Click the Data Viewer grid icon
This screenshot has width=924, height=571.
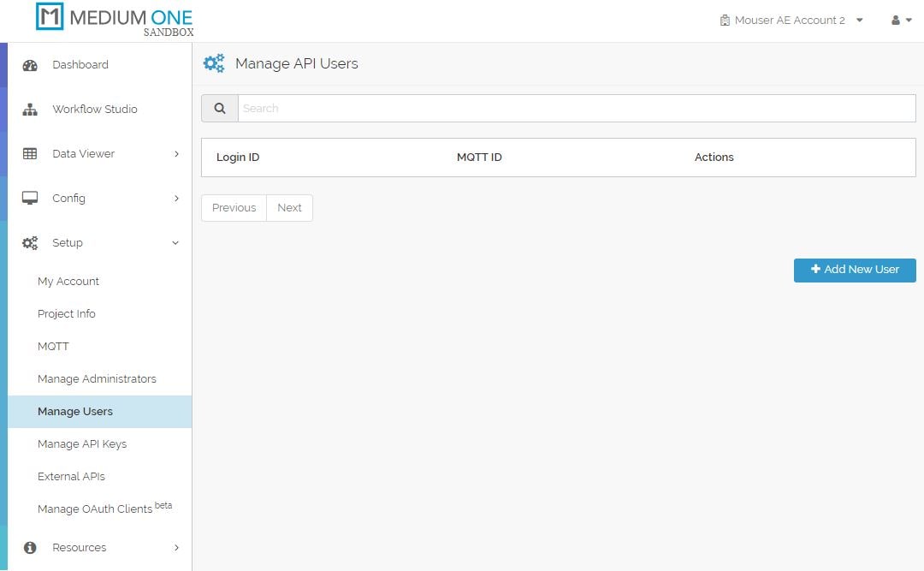(x=31, y=153)
